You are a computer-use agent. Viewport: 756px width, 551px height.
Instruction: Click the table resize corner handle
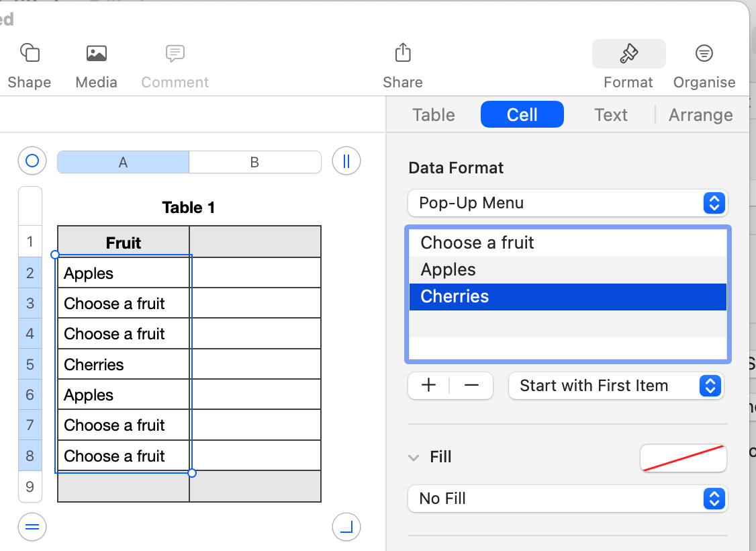click(x=346, y=527)
